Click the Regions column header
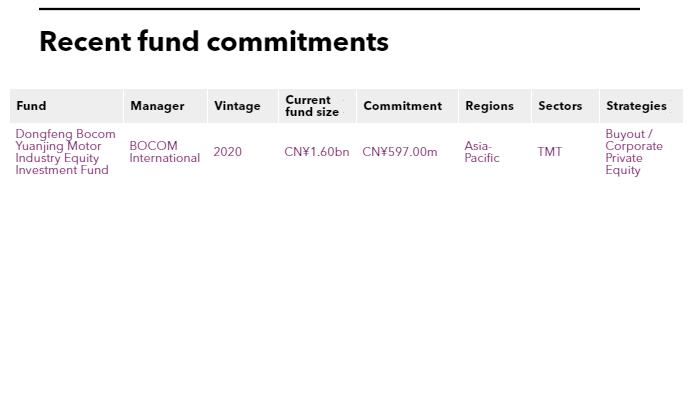This screenshot has height=413, width=690. [489, 106]
